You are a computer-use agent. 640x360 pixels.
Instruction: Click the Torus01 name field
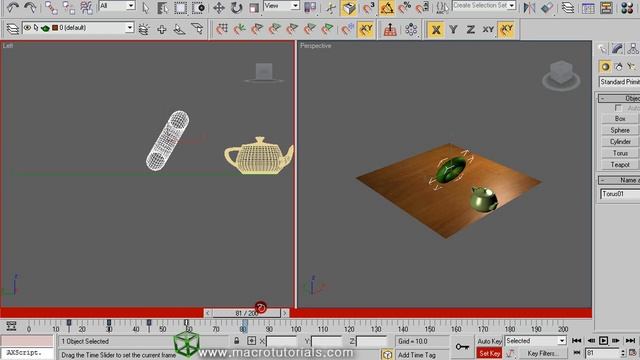[x=620, y=194]
